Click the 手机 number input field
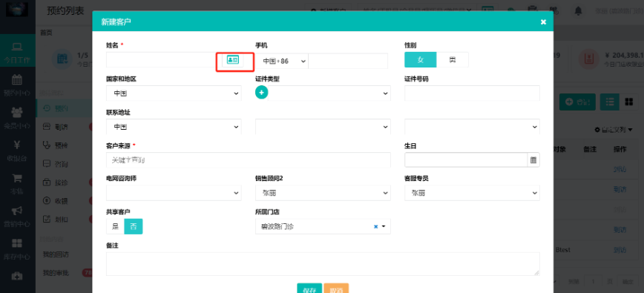The height and width of the screenshot is (293, 644). click(348, 61)
